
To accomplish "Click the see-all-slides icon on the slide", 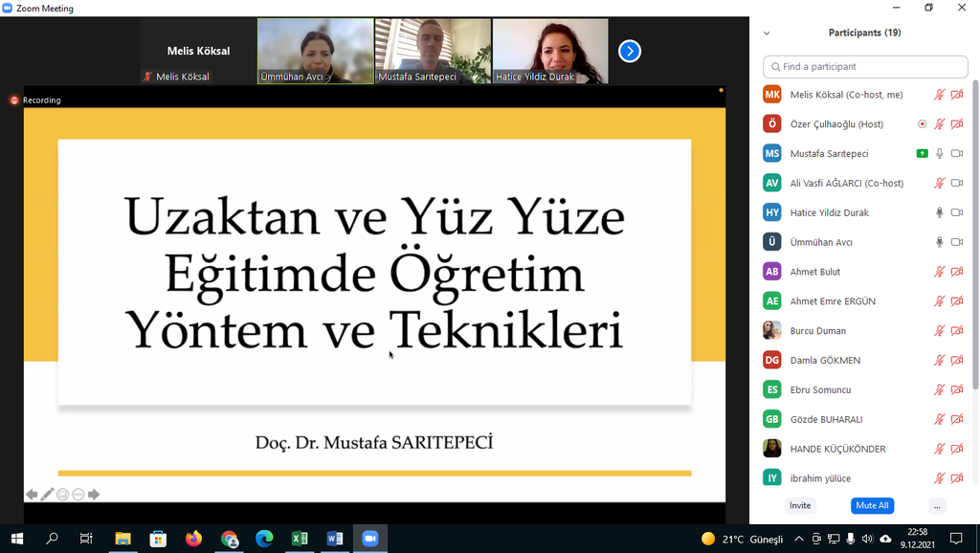I will pyautogui.click(x=63, y=495).
